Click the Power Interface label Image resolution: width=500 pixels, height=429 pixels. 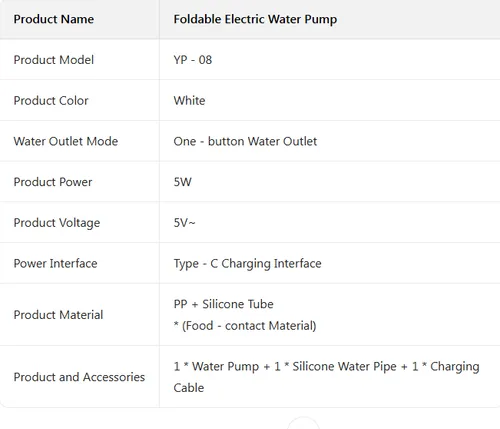pos(55,263)
